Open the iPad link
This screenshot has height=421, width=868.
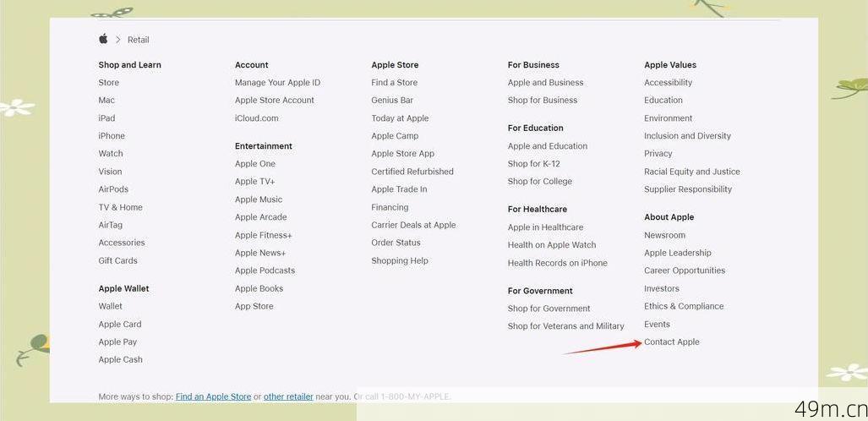tap(106, 118)
